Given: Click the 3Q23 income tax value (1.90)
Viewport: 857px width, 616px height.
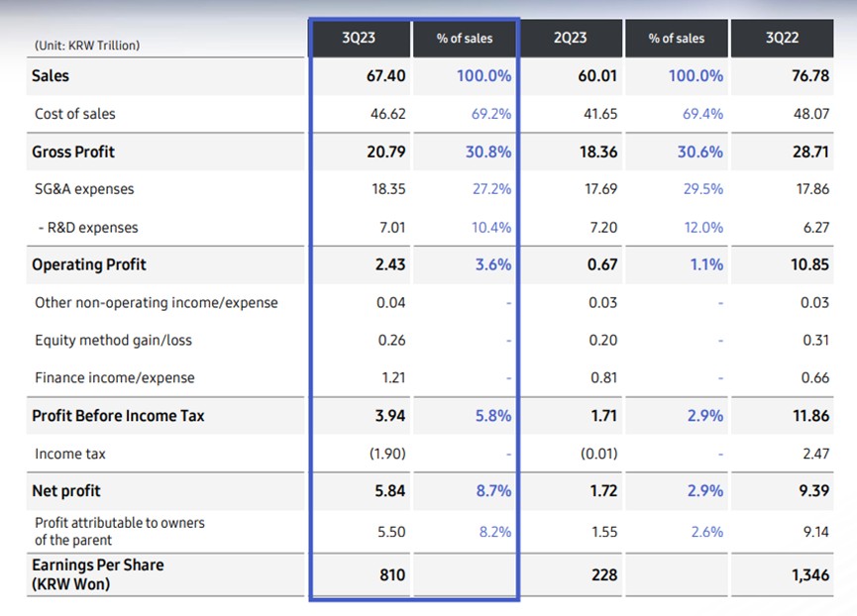Looking at the screenshot, I should click(385, 454).
